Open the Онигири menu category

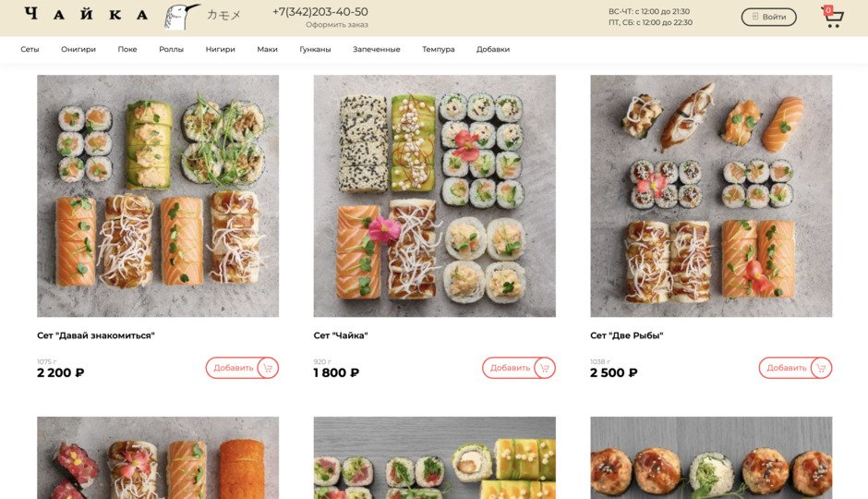(x=78, y=49)
